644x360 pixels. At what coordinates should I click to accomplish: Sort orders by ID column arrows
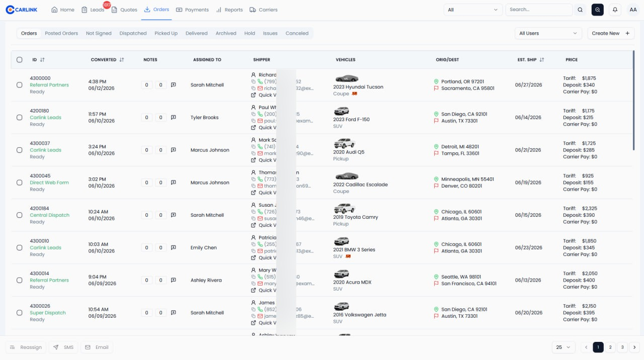coord(42,60)
